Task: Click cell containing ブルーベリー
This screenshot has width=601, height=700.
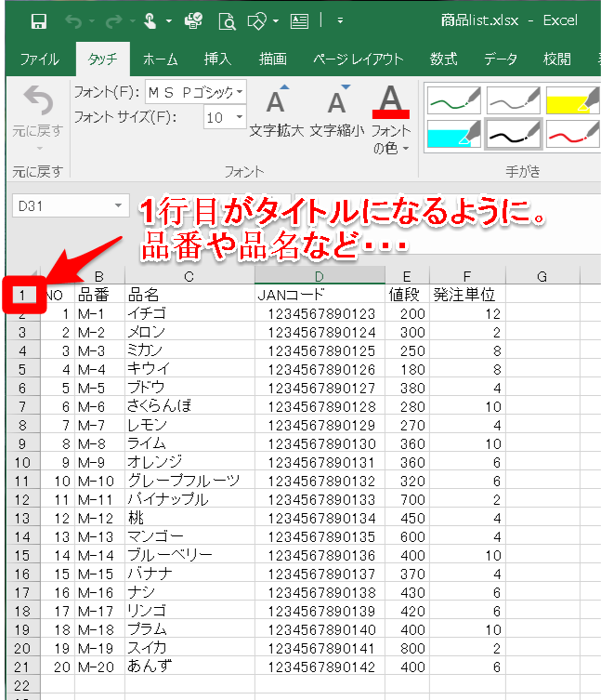Action: click(x=189, y=555)
